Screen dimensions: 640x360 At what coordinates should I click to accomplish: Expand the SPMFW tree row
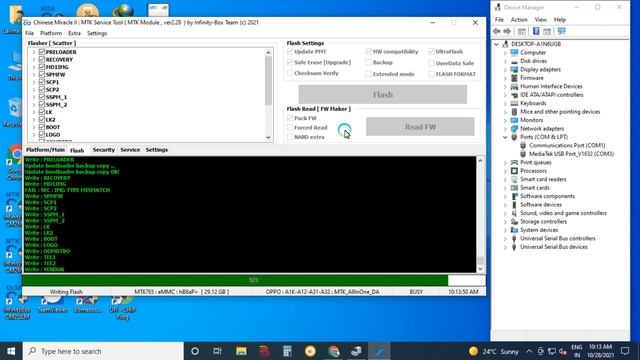coord(34,75)
